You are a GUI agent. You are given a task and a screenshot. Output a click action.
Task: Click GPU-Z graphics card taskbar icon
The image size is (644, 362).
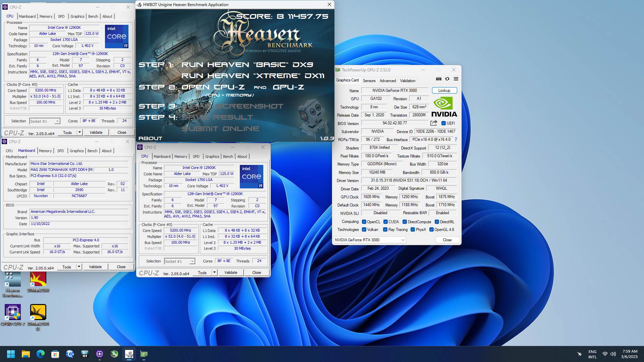(x=144, y=354)
